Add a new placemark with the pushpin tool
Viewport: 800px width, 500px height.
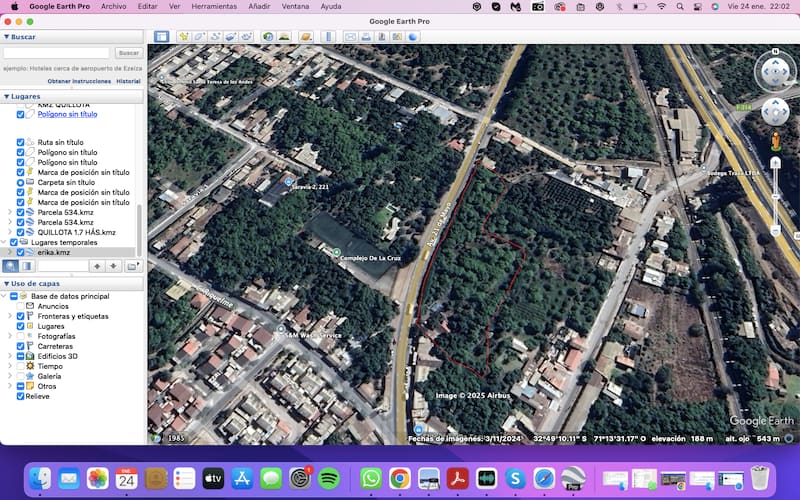pyautogui.click(x=184, y=37)
